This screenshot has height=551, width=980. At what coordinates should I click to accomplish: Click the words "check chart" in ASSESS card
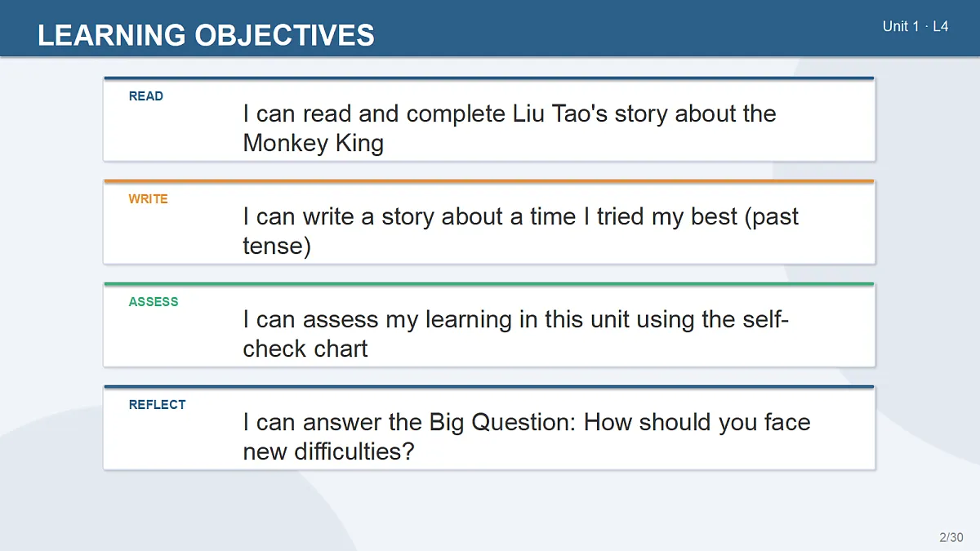coord(305,349)
